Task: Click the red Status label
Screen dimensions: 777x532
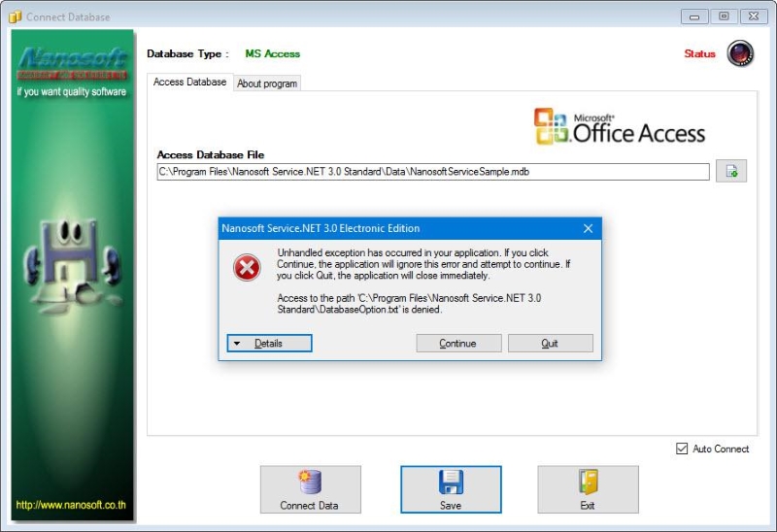Action: (699, 53)
